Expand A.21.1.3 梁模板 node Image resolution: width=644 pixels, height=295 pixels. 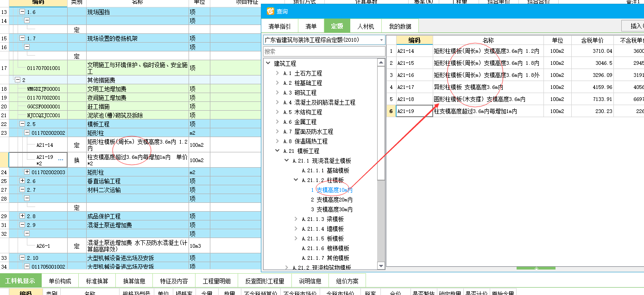coord(296,219)
